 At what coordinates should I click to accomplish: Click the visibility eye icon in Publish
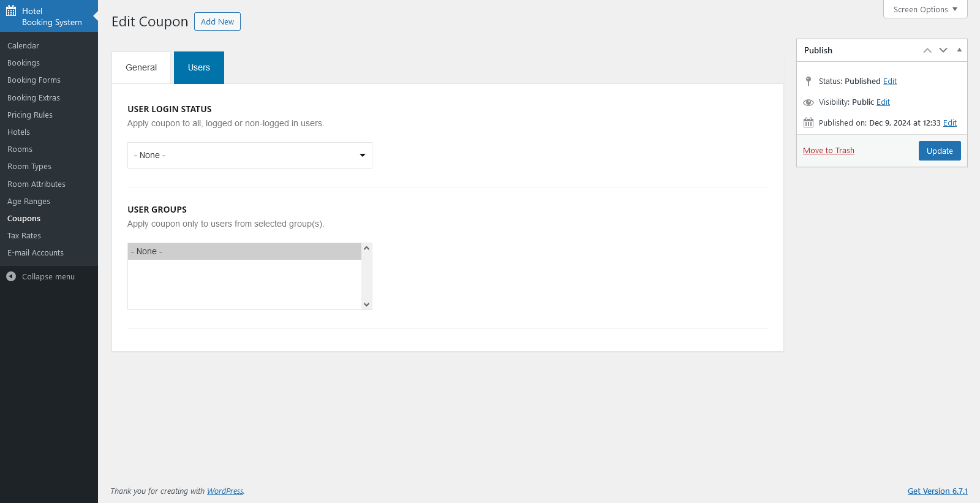point(809,102)
